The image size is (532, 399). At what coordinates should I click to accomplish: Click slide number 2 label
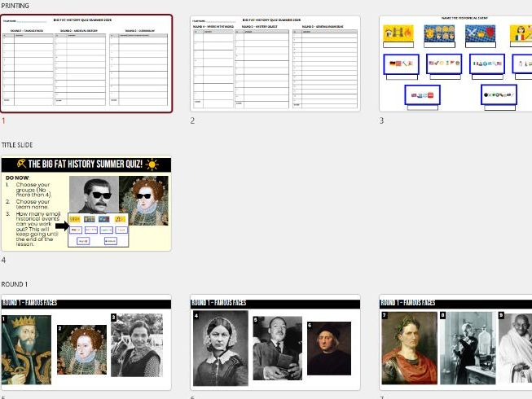click(x=192, y=121)
